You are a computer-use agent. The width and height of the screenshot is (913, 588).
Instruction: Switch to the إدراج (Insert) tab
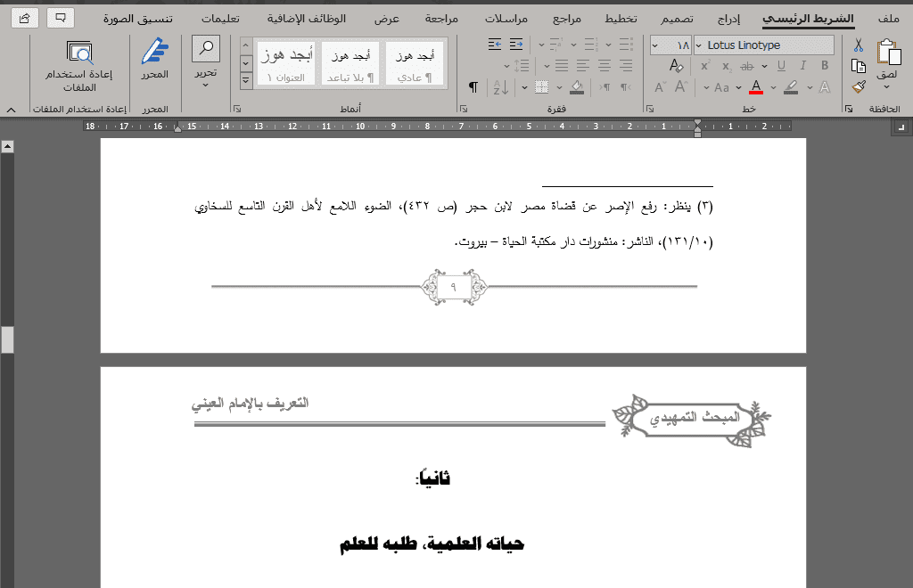tap(728, 19)
